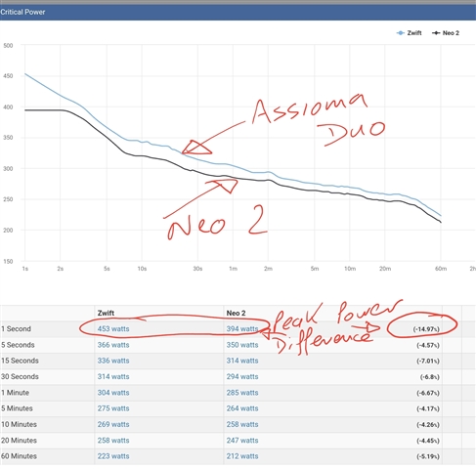Screen dimensions: 476x469
Task: Click the 10 Minutes row label
Action: pos(19,424)
